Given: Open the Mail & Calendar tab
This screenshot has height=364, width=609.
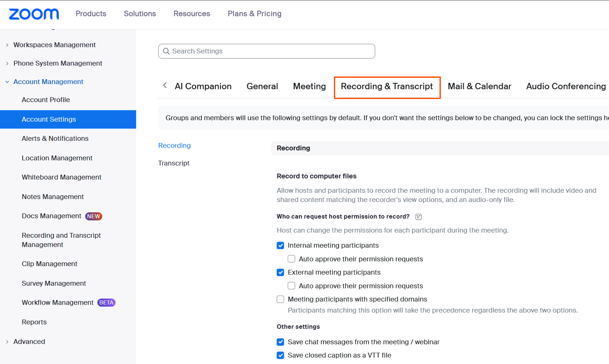Looking at the screenshot, I should tap(479, 86).
